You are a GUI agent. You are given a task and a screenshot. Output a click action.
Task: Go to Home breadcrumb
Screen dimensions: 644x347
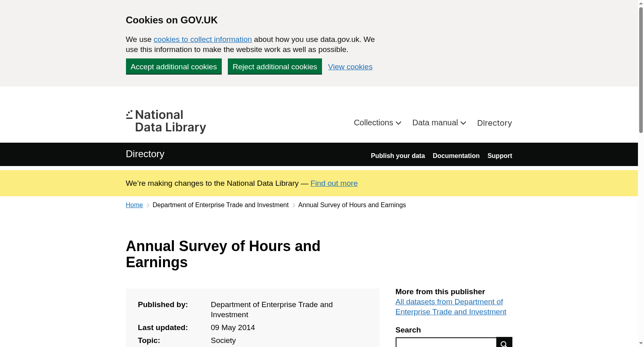click(x=134, y=205)
